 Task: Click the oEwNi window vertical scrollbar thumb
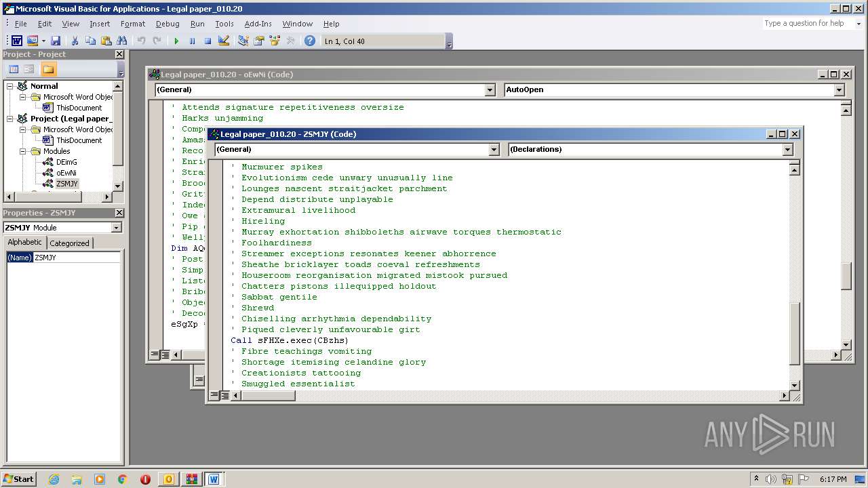click(x=846, y=275)
